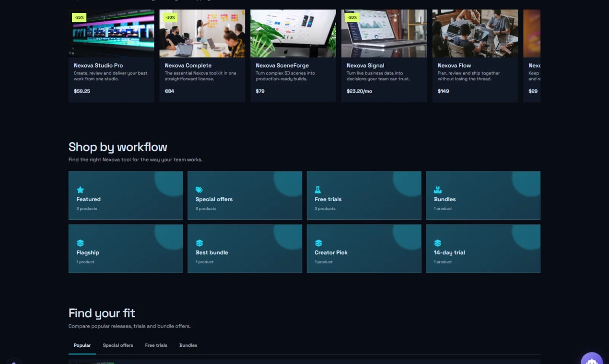Select the Flagship workflow category
Screen dimensions: 609x364
126,249
